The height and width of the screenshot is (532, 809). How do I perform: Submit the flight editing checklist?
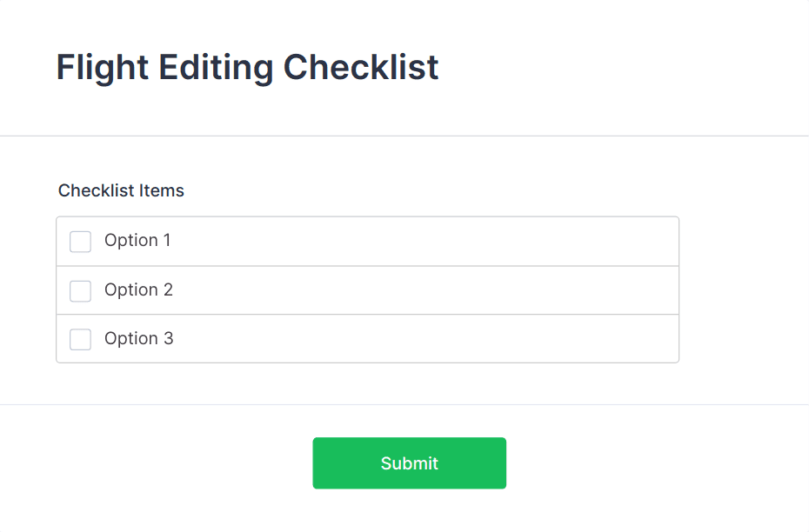pyautogui.click(x=409, y=462)
